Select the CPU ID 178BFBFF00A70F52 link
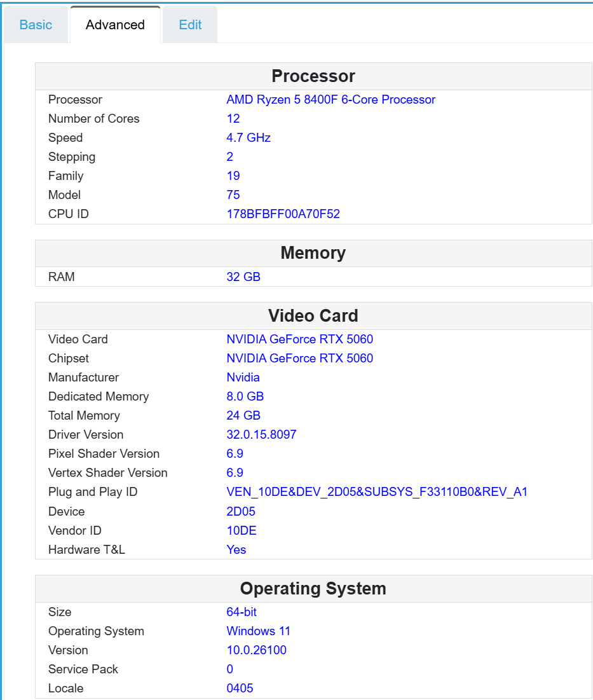 tap(283, 214)
